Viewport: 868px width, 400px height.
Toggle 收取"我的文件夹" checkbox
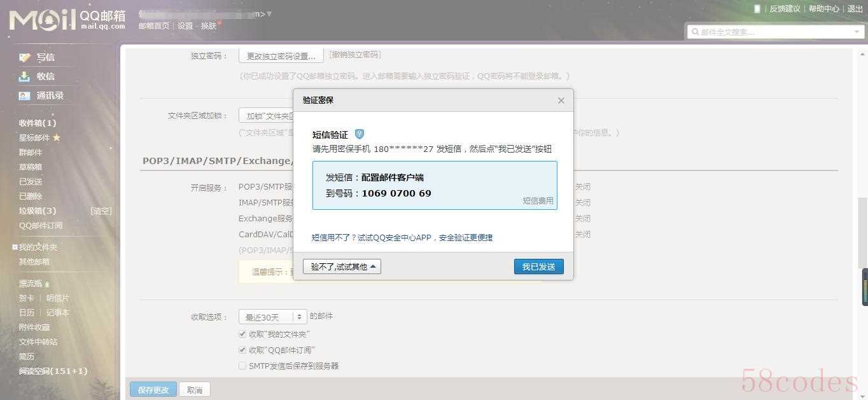pos(242,334)
